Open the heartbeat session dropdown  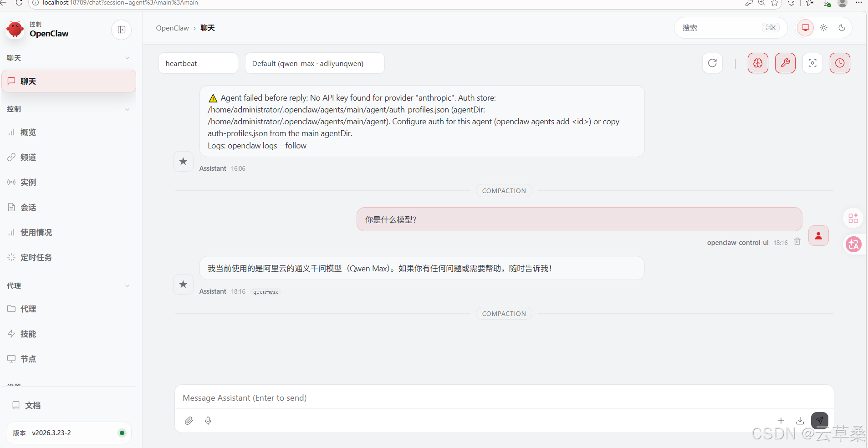click(x=198, y=63)
